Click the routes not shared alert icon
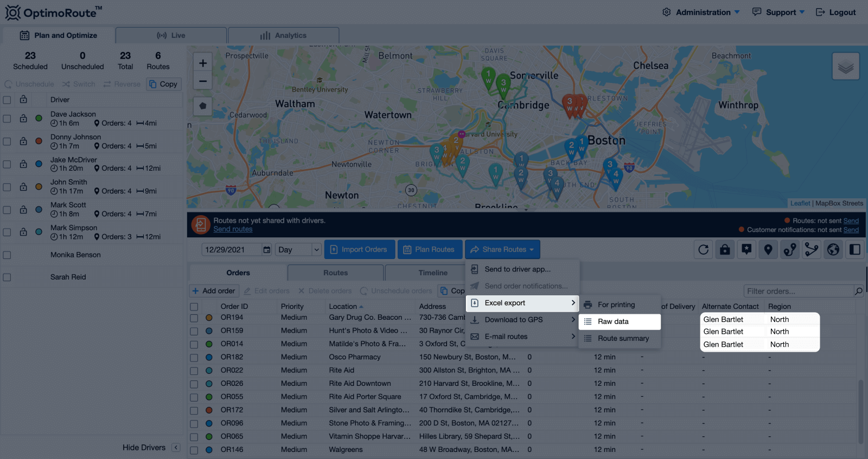868x459 pixels. pos(201,224)
